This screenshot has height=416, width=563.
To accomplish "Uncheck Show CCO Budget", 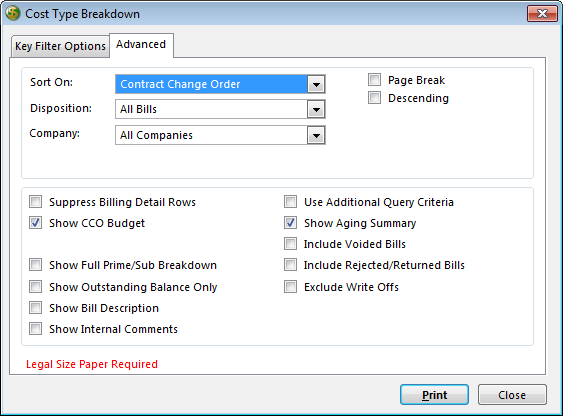I will click(x=36, y=223).
